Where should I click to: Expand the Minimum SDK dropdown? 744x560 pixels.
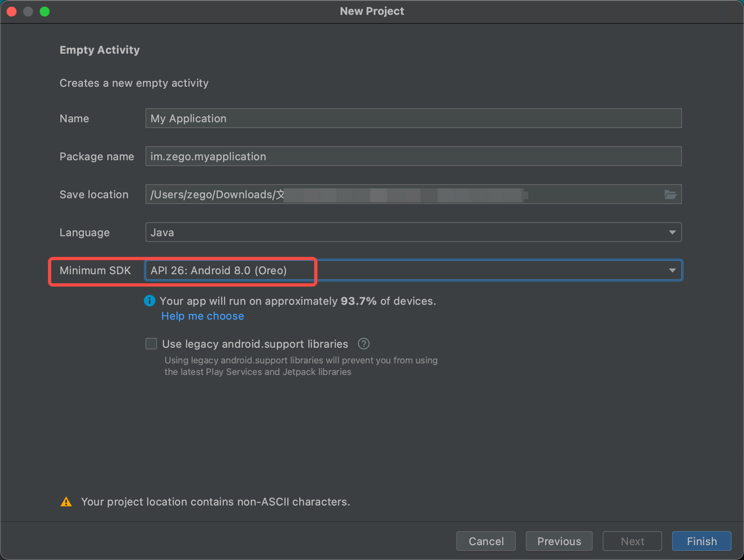pyautogui.click(x=413, y=271)
